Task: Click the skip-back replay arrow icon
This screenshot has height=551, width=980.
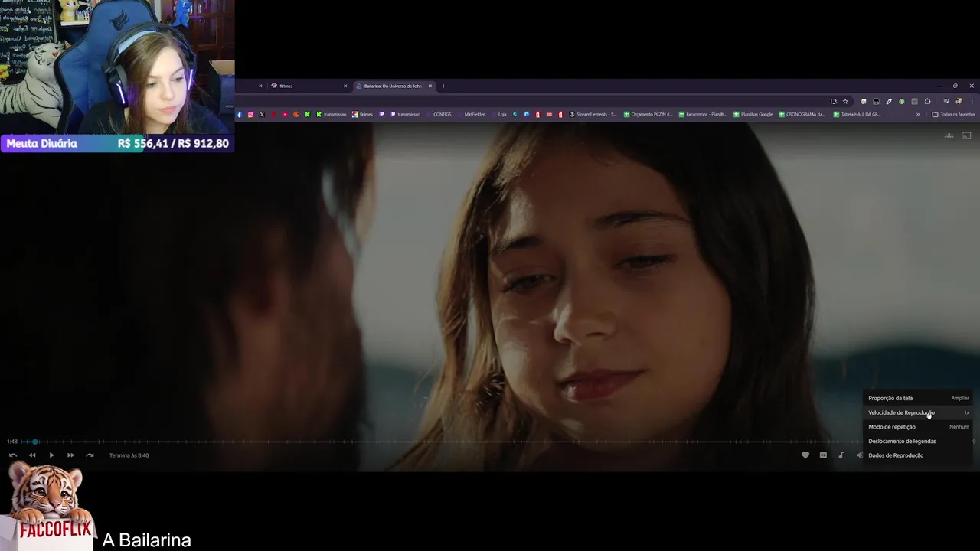Action: click(x=13, y=455)
